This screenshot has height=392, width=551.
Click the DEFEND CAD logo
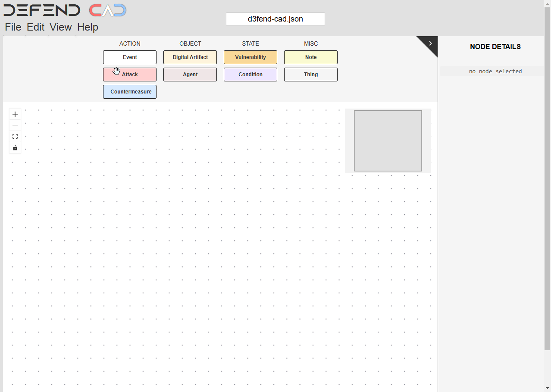pyautogui.click(x=65, y=10)
